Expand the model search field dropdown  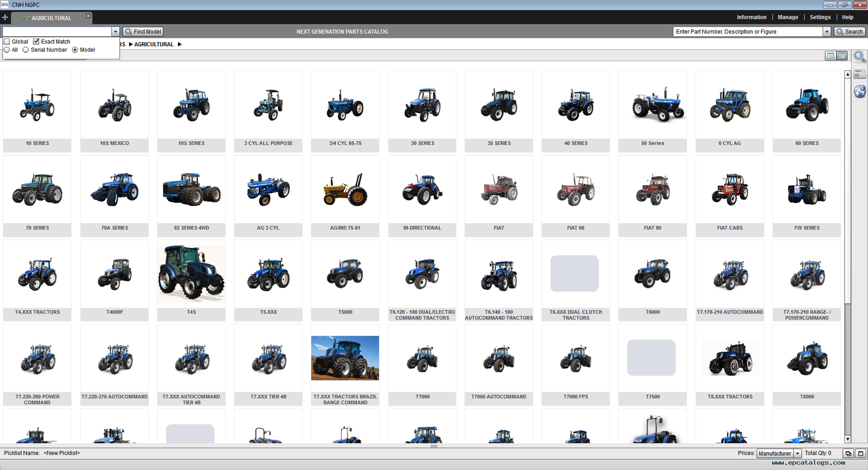115,32
